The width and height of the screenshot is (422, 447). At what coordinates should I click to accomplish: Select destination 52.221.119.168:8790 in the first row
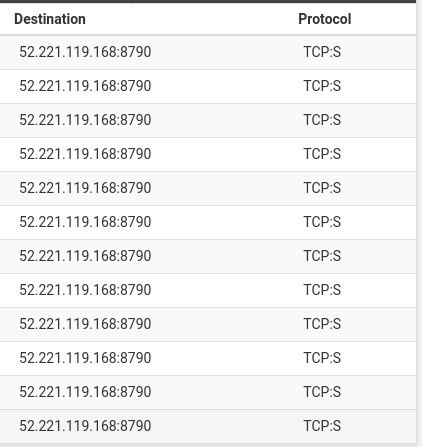point(85,52)
